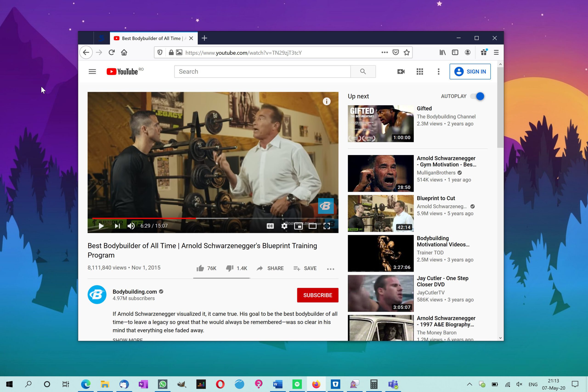Viewport: 588px width, 392px height.
Task: Like the video (76K)
Action: 206,268
